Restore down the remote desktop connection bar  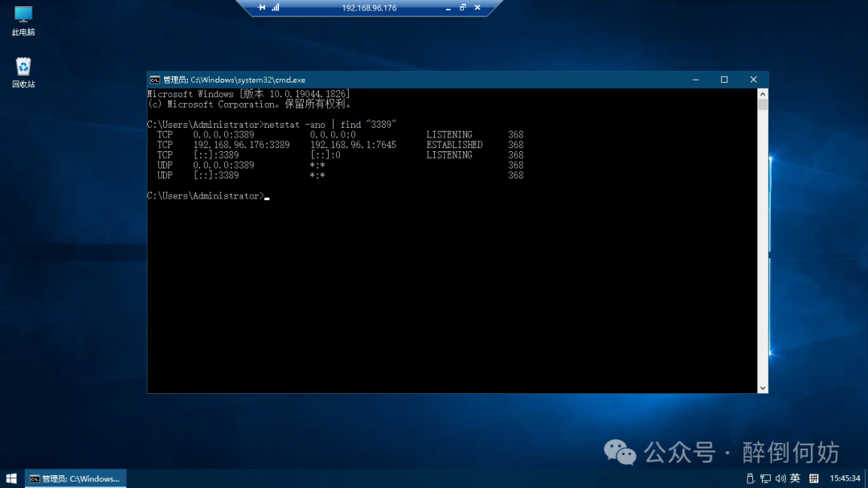tap(463, 8)
